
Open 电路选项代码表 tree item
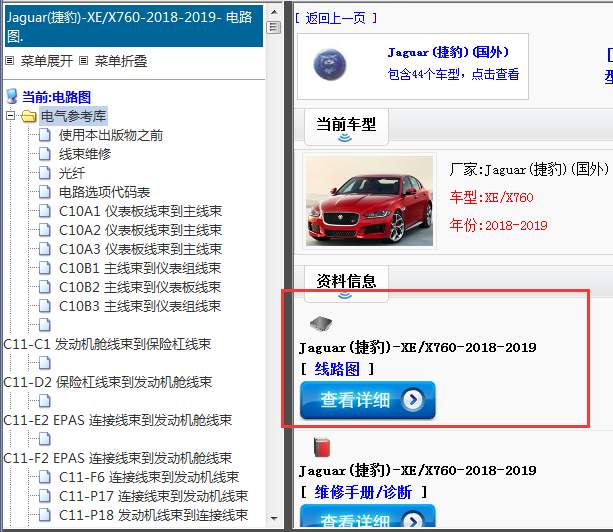pyautogui.click(x=104, y=192)
